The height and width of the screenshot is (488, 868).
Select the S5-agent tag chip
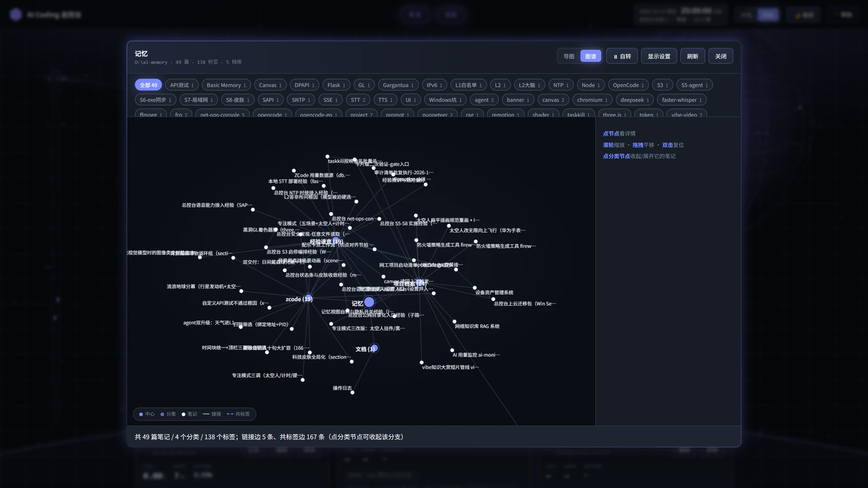(694, 85)
